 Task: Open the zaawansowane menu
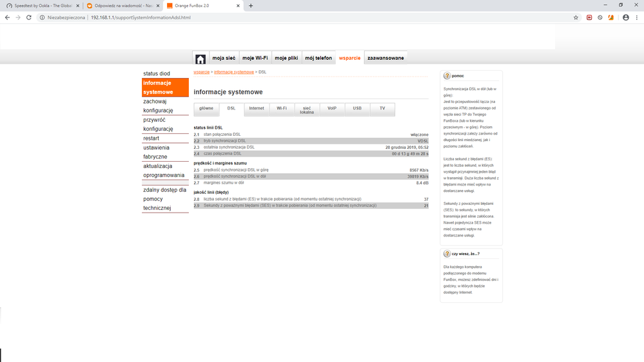click(x=385, y=58)
